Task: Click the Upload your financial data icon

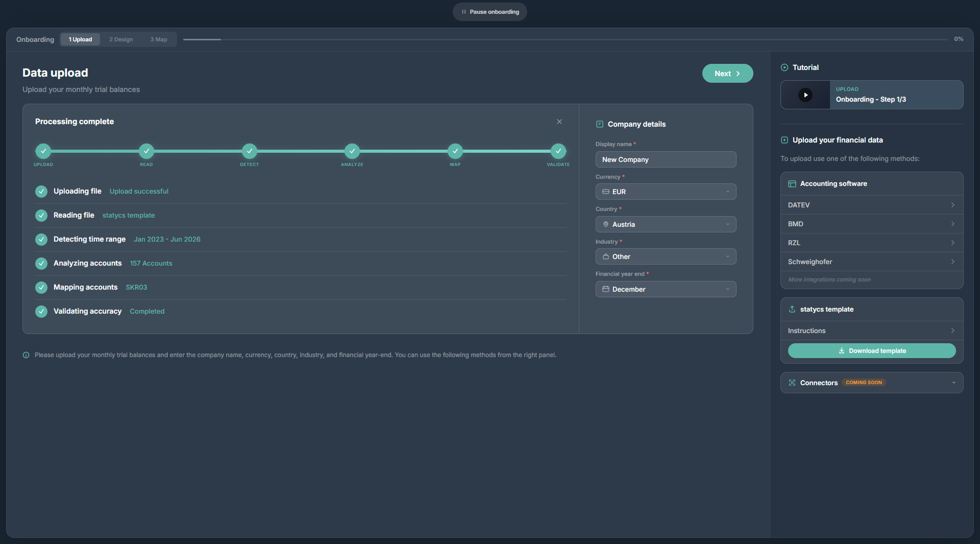Action: [x=785, y=140]
